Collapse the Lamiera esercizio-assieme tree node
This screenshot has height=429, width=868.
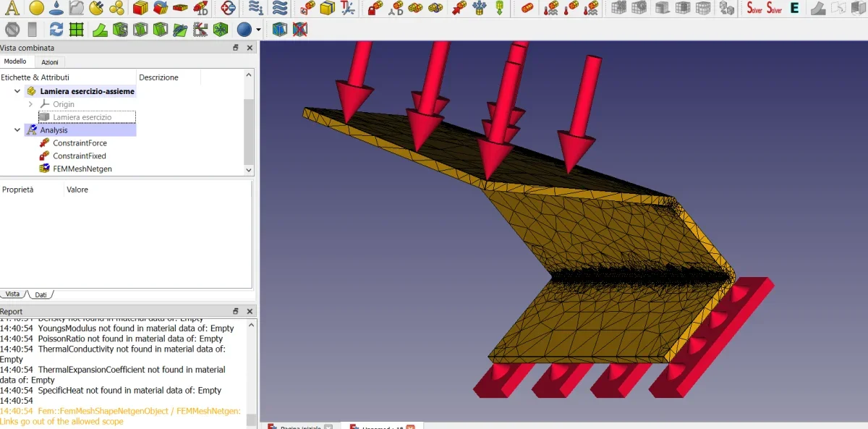point(17,91)
